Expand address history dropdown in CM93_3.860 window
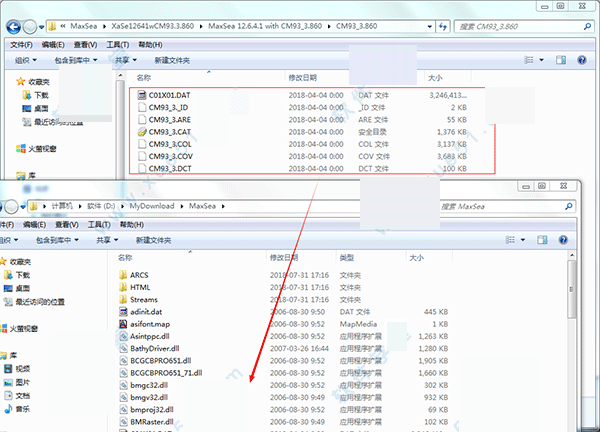The width and height of the screenshot is (600, 432). tap(430, 26)
